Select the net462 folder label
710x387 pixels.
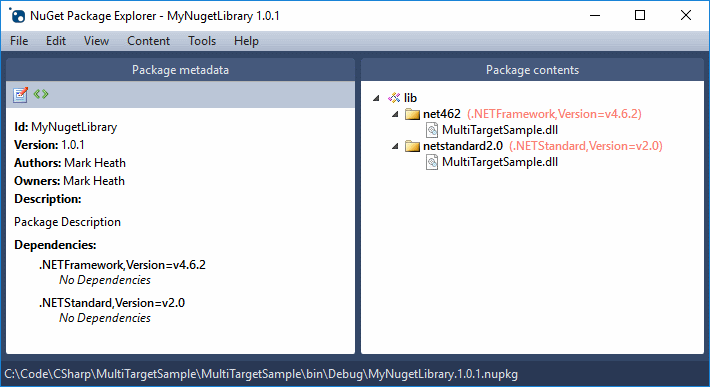coord(441,114)
